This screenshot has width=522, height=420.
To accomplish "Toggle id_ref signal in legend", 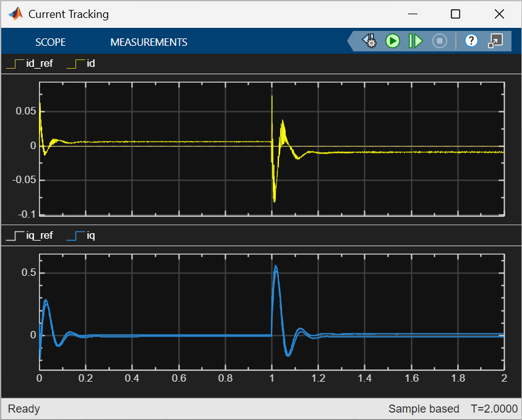I will point(31,64).
